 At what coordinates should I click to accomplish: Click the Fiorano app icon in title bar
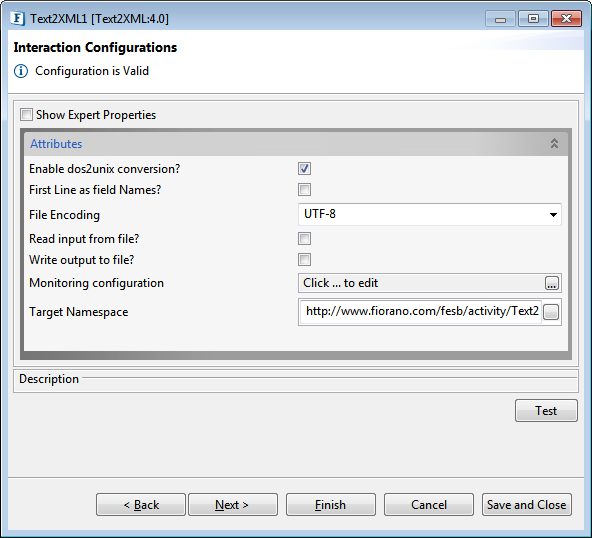pos(17,18)
